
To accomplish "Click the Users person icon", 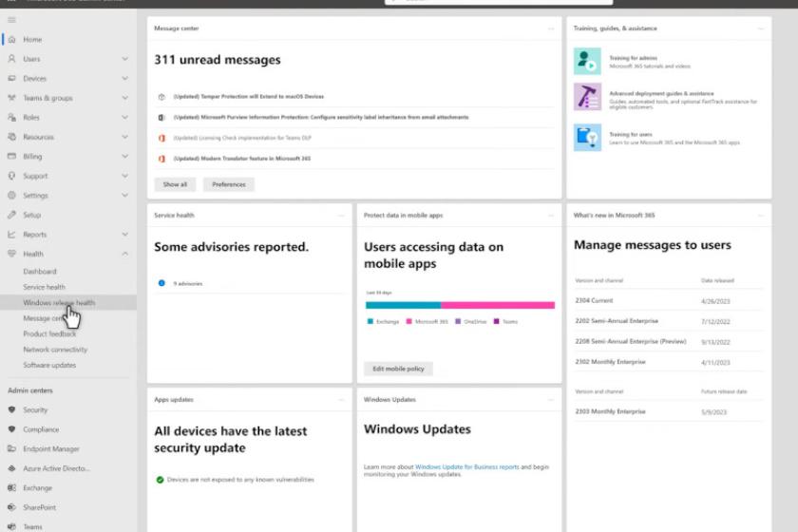I will coord(11,59).
